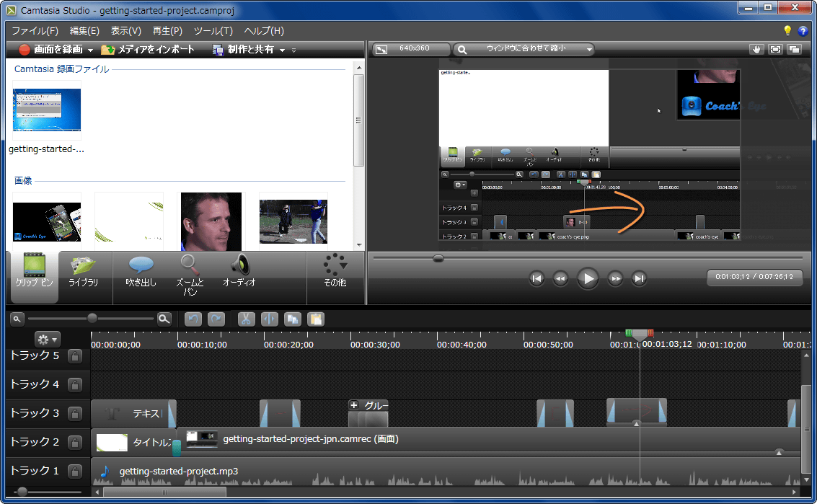Click the Cut scissors tool
This screenshot has height=504, width=817.
coord(246,319)
